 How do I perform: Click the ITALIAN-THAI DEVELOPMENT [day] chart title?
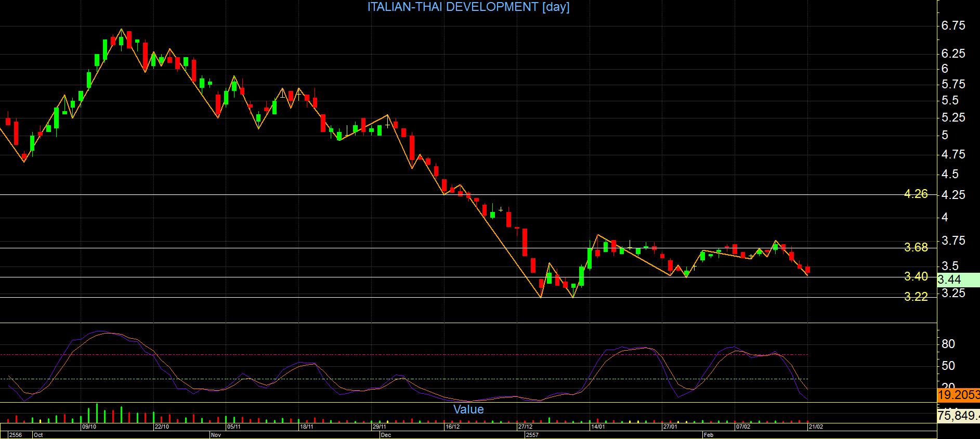(x=468, y=7)
